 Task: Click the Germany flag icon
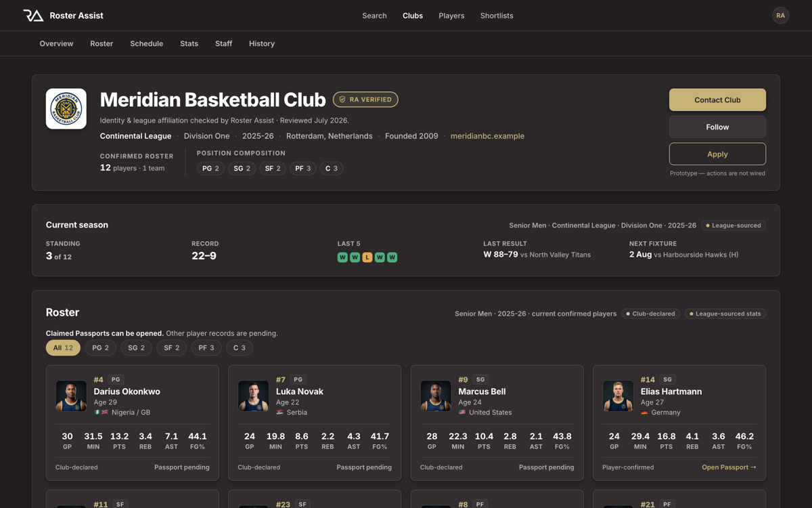644,412
